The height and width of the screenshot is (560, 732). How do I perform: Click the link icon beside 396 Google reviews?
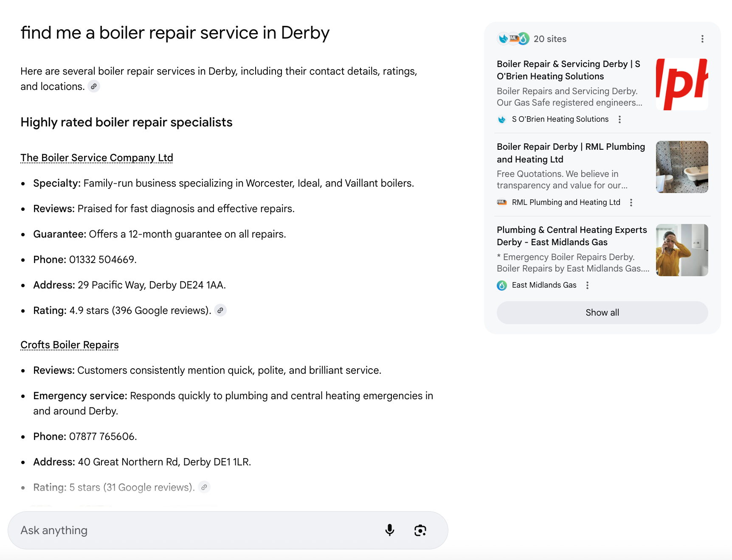coord(220,311)
